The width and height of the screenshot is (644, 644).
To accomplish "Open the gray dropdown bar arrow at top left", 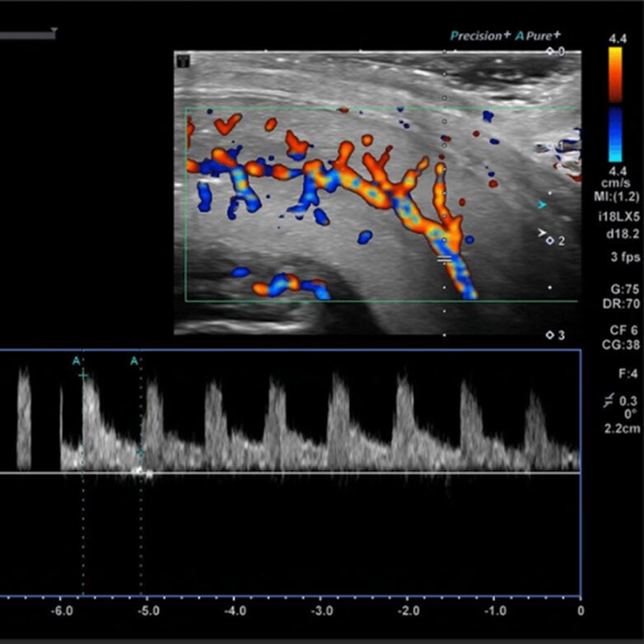I will [x=54, y=30].
